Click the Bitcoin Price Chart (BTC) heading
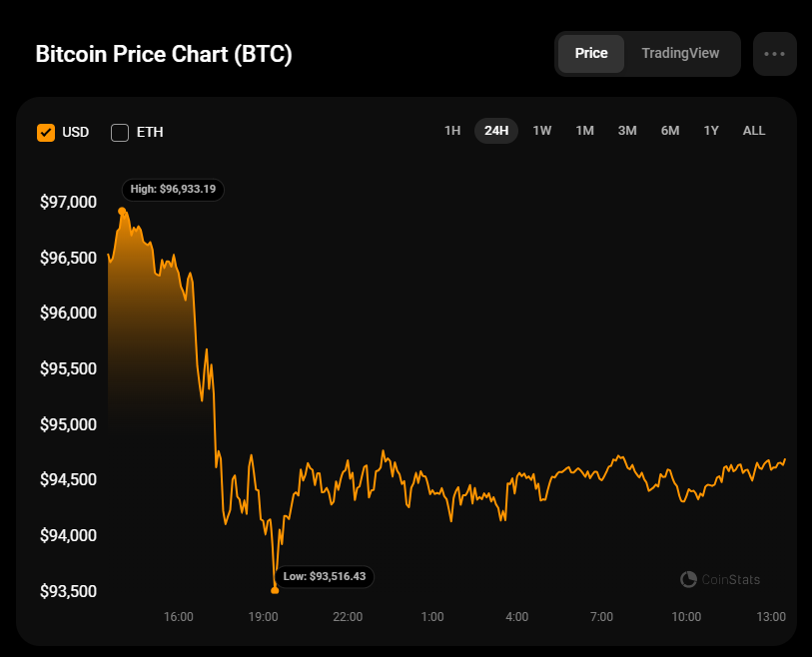 tap(164, 54)
